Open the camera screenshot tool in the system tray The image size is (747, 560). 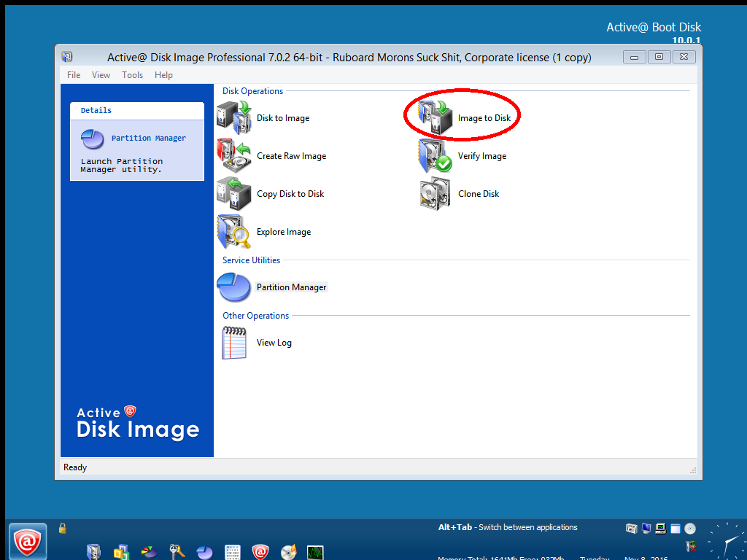pyautogui.click(x=631, y=528)
